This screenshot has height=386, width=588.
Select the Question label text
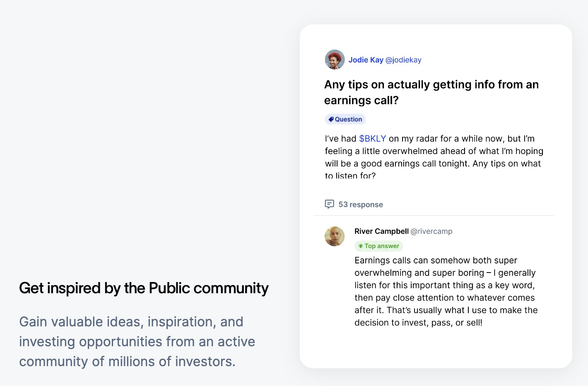tap(348, 119)
